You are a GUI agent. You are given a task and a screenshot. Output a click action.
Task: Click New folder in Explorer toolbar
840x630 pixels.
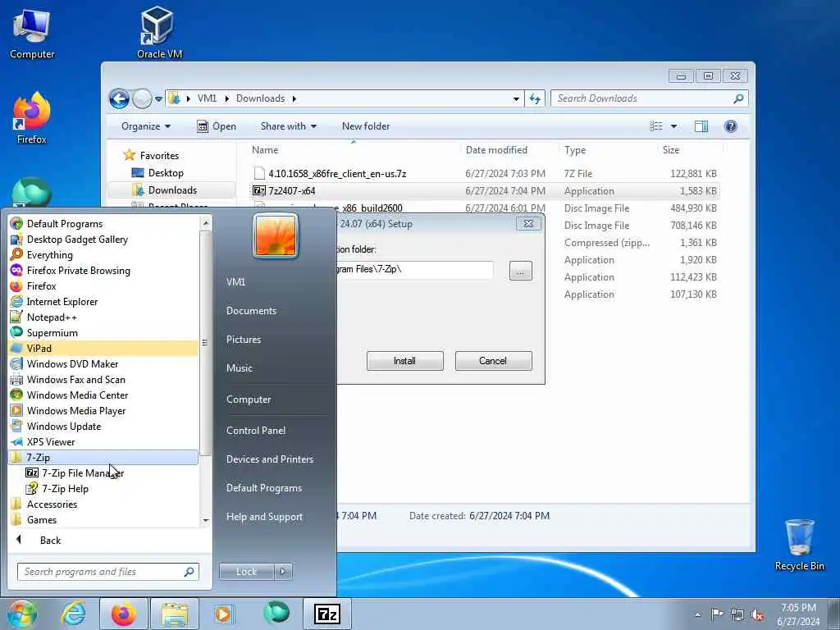point(366,126)
